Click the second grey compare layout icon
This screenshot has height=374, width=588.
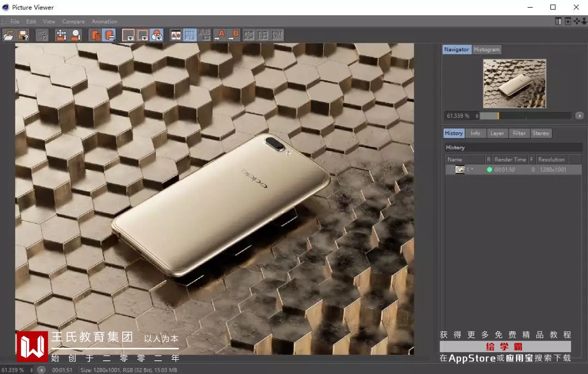[x=263, y=35]
